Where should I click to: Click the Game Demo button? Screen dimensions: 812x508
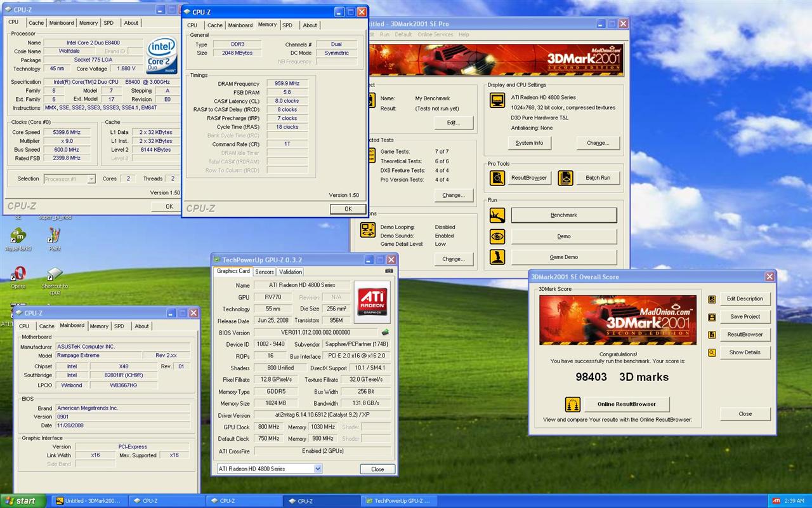click(x=564, y=257)
